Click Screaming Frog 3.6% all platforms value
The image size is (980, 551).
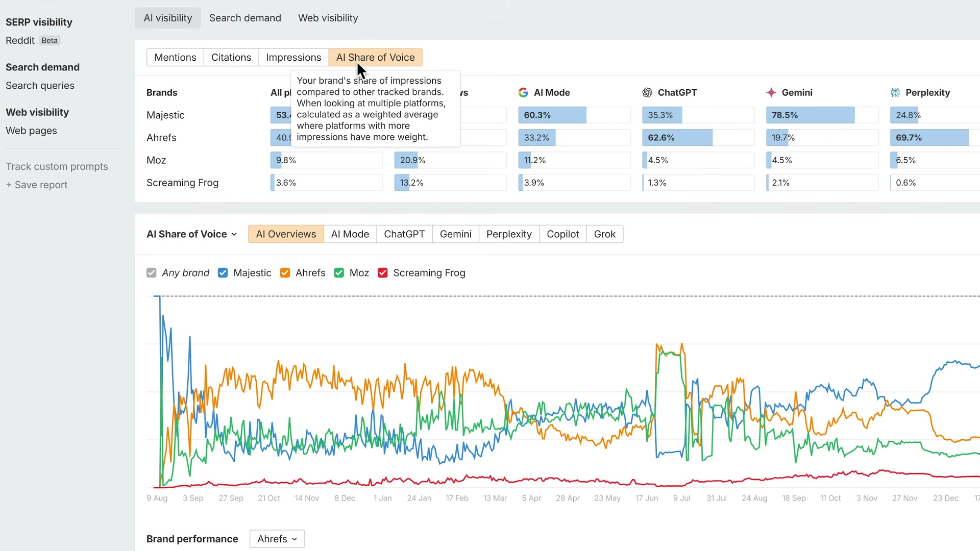[x=286, y=183]
